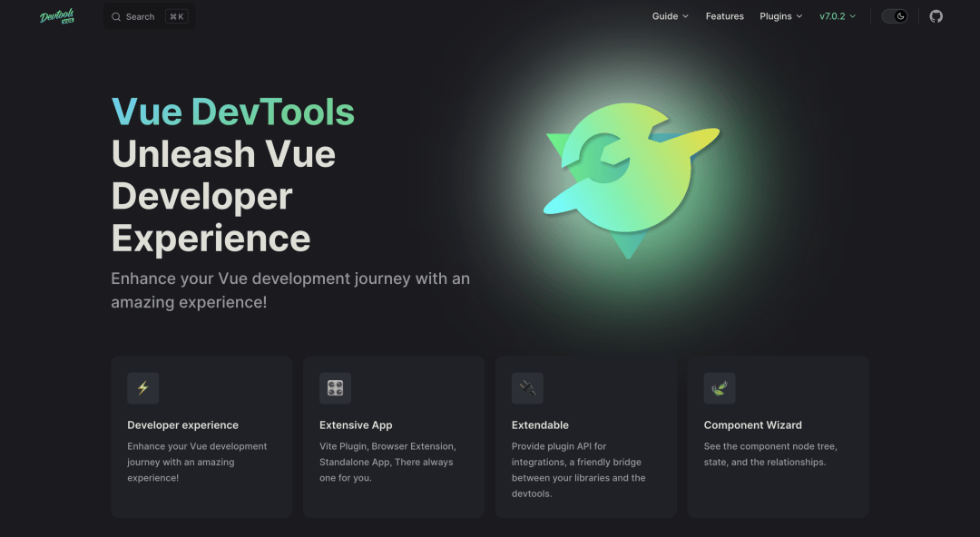This screenshot has width=980, height=537.
Task: Click the grid icon on the Extensive App card
Action: click(335, 388)
